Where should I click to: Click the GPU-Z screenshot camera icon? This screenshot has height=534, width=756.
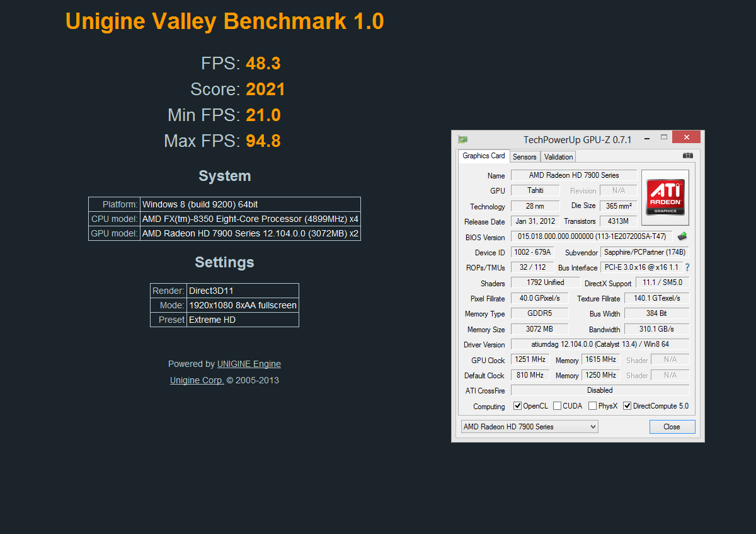point(687,156)
